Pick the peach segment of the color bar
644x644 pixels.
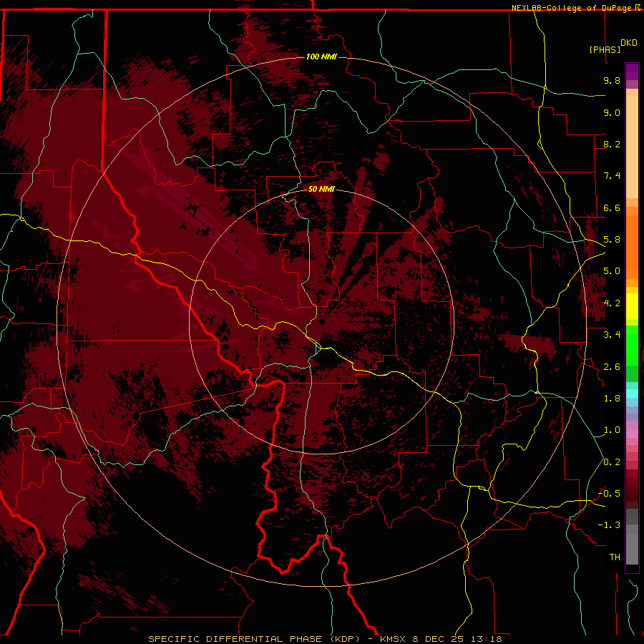tap(632, 147)
